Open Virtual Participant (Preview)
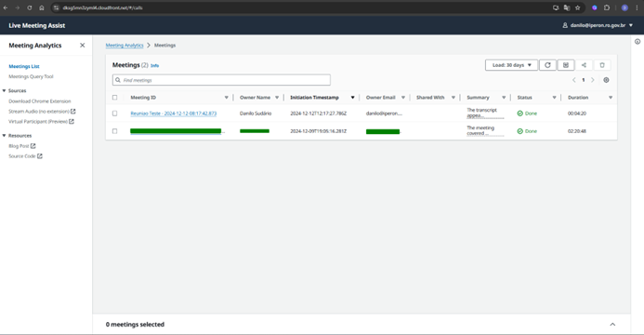 41,122
